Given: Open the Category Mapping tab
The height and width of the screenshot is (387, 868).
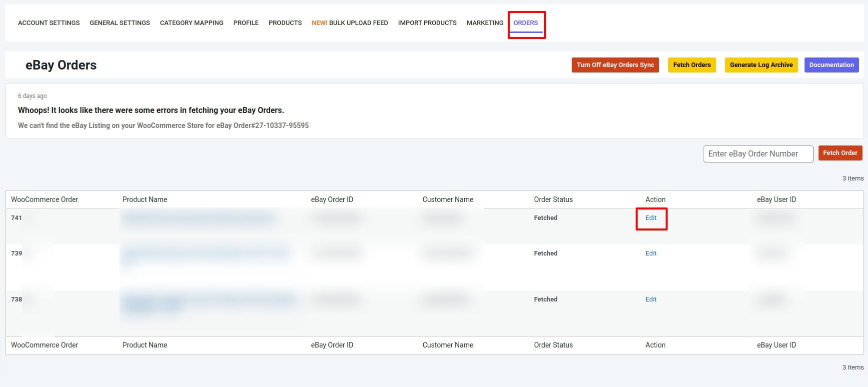Looking at the screenshot, I should pos(191,23).
